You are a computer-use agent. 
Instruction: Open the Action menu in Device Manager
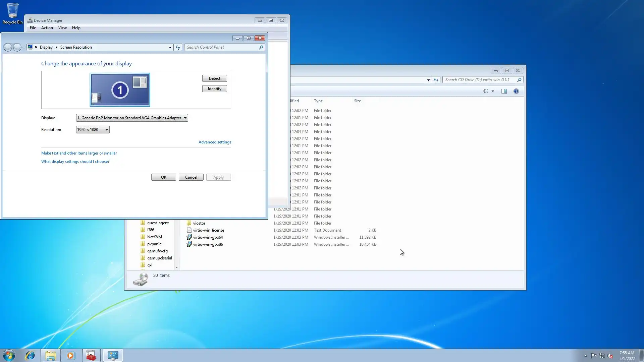click(x=47, y=28)
